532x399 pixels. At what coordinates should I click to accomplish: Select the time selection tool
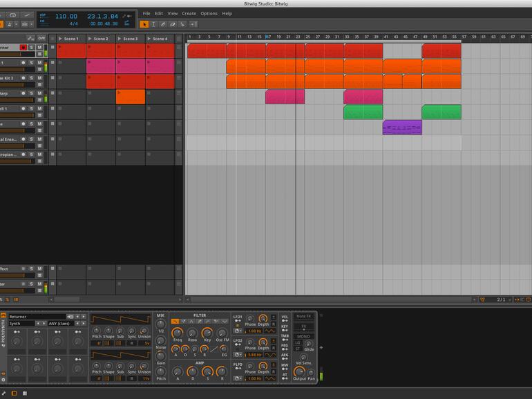click(x=153, y=23)
